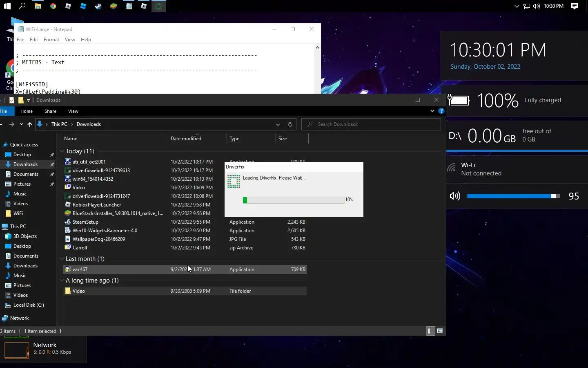The height and width of the screenshot is (368, 588).
Task: Open taskbar search magnifier
Action: click(22, 6)
